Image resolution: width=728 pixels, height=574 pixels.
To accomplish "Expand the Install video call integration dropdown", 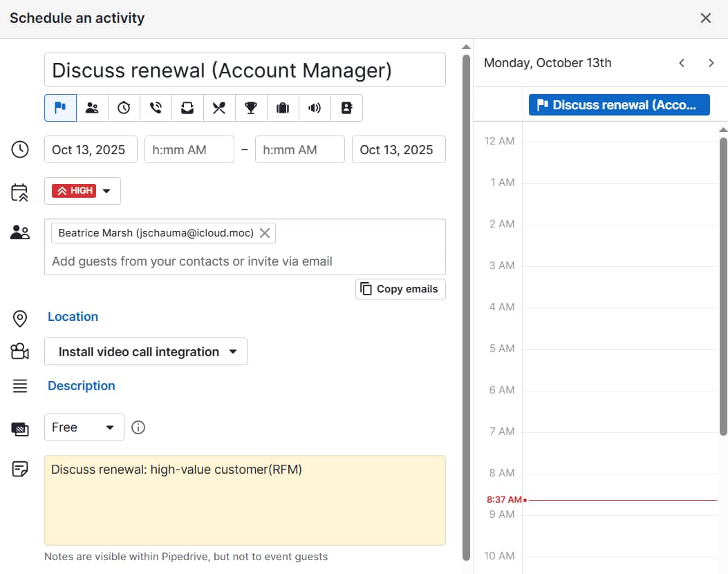I will tap(145, 351).
